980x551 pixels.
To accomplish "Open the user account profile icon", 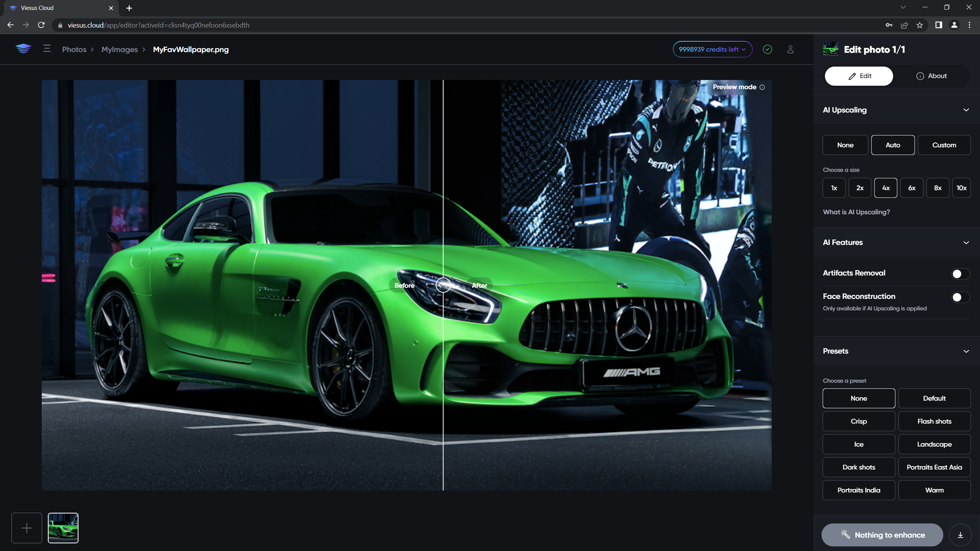I will [x=791, y=49].
